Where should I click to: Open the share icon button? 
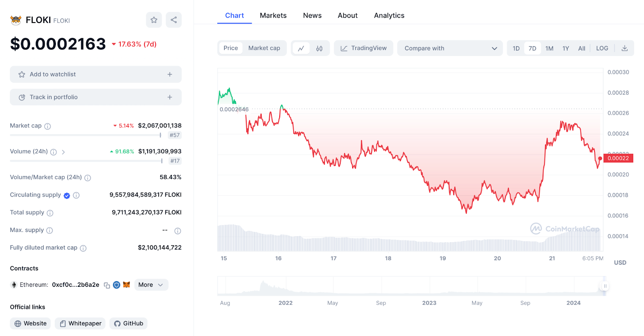pyautogui.click(x=173, y=20)
